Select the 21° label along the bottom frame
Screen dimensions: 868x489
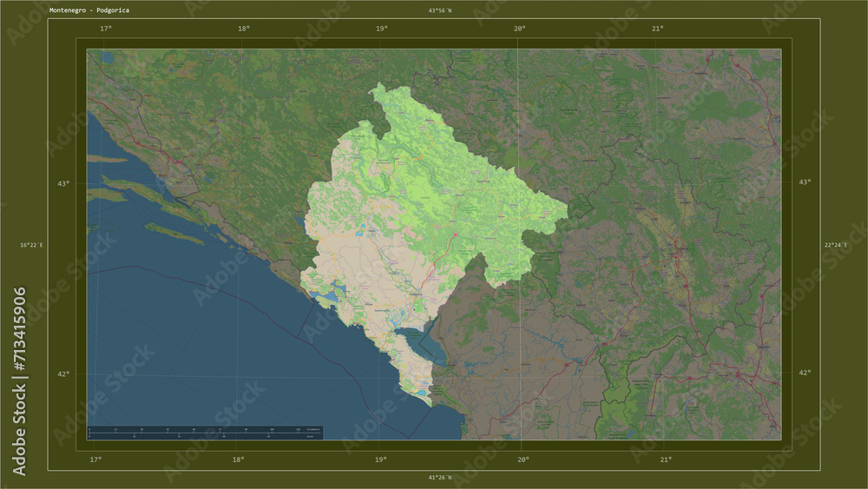click(x=666, y=459)
